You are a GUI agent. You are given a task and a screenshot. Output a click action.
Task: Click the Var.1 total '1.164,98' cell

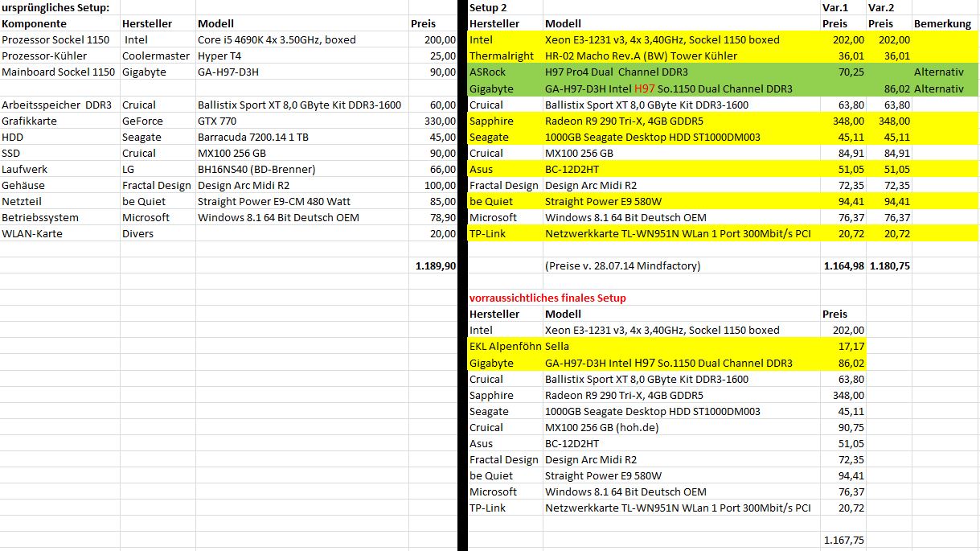843,265
